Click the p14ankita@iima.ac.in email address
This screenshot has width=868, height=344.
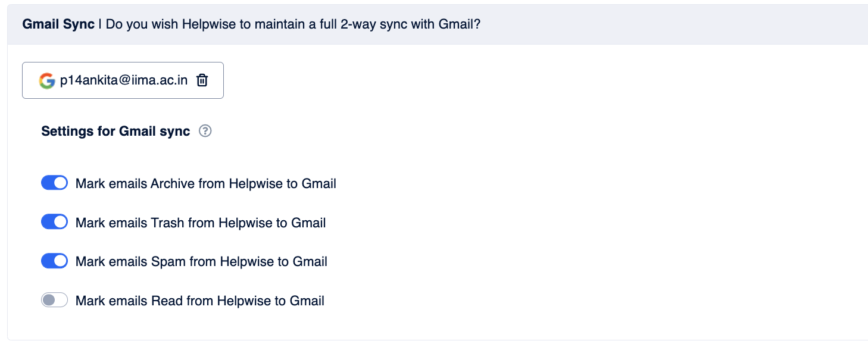click(124, 80)
